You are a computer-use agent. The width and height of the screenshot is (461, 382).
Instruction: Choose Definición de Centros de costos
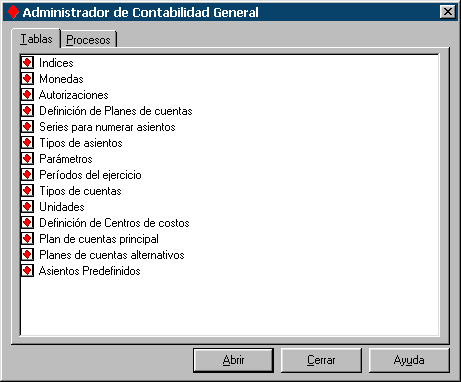point(114,223)
